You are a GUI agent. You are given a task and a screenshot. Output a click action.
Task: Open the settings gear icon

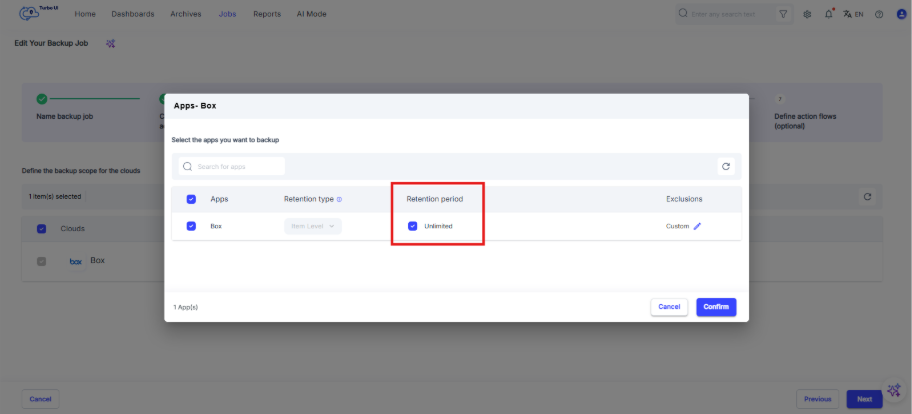[807, 15]
